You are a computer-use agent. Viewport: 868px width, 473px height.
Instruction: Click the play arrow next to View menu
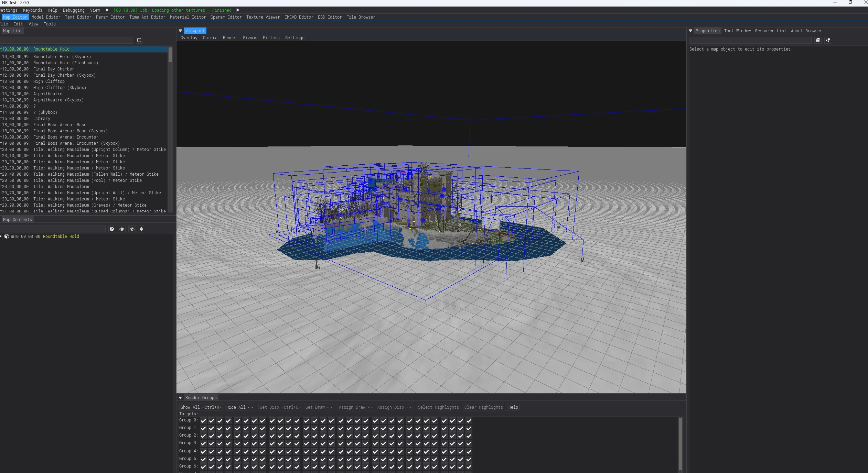pos(107,10)
